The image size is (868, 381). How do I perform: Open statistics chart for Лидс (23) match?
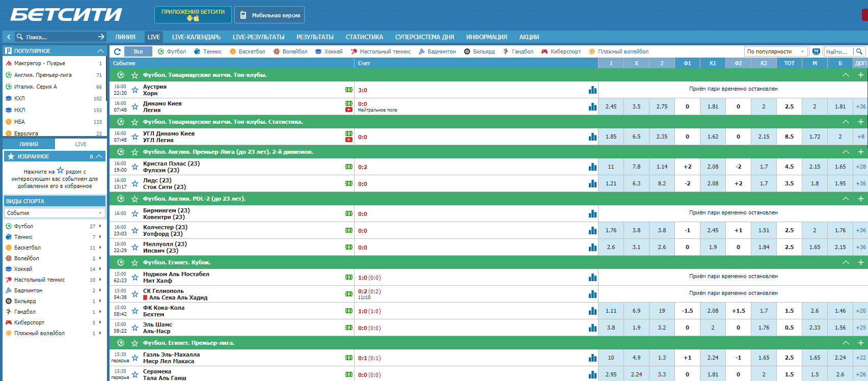click(592, 184)
